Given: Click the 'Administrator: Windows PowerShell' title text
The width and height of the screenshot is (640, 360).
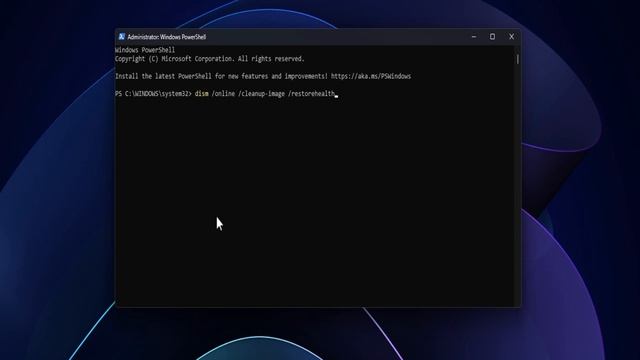Looking at the screenshot, I should click(167, 37).
